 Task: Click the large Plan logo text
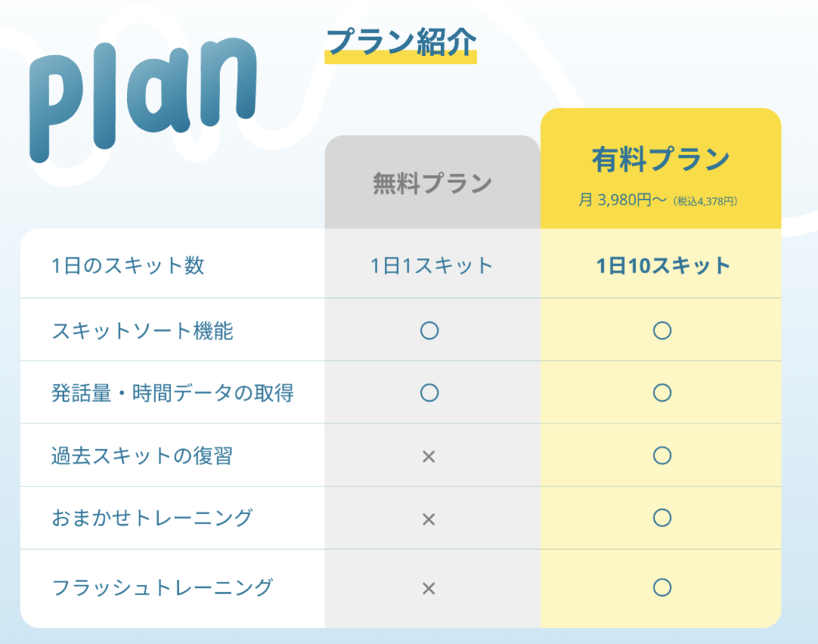(143, 97)
